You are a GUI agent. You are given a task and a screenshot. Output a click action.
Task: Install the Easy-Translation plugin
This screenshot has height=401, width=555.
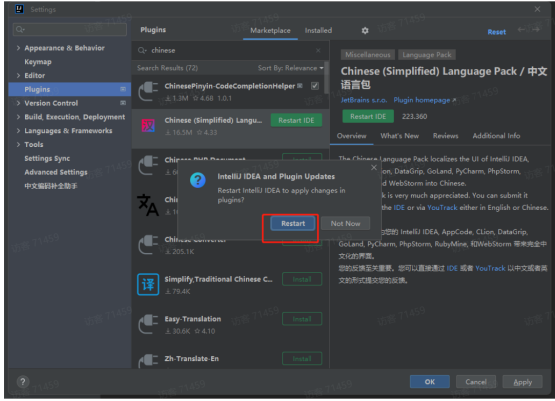(x=302, y=319)
